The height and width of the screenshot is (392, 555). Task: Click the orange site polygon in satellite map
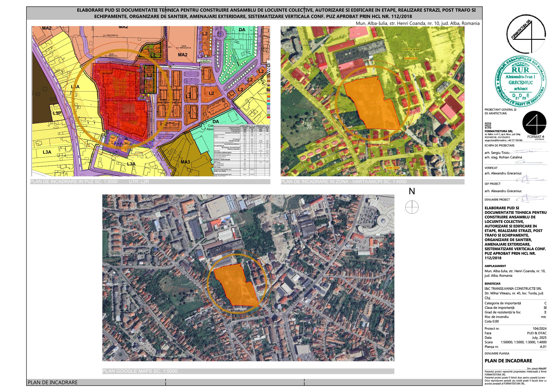click(236, 286)
